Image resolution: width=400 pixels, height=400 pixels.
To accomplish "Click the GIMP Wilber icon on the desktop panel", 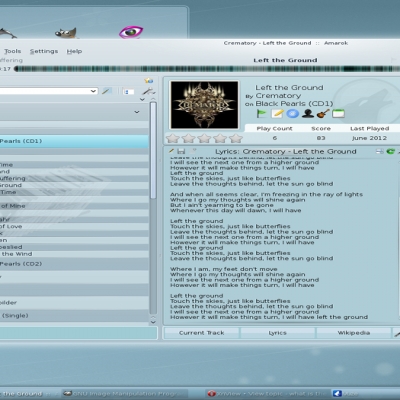I will click(66, 33).
